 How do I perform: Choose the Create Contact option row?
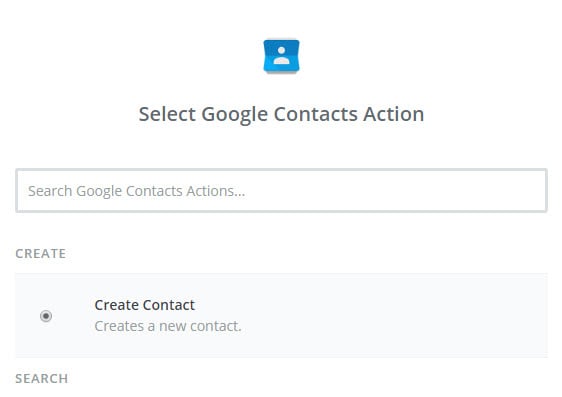pos(281,315)
